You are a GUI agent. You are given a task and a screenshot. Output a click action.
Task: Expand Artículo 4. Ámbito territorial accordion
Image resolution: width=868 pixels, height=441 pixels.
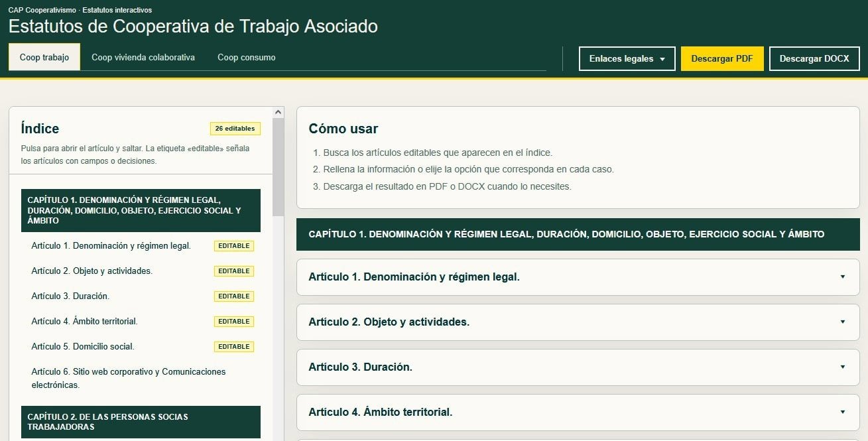[578, 412]
